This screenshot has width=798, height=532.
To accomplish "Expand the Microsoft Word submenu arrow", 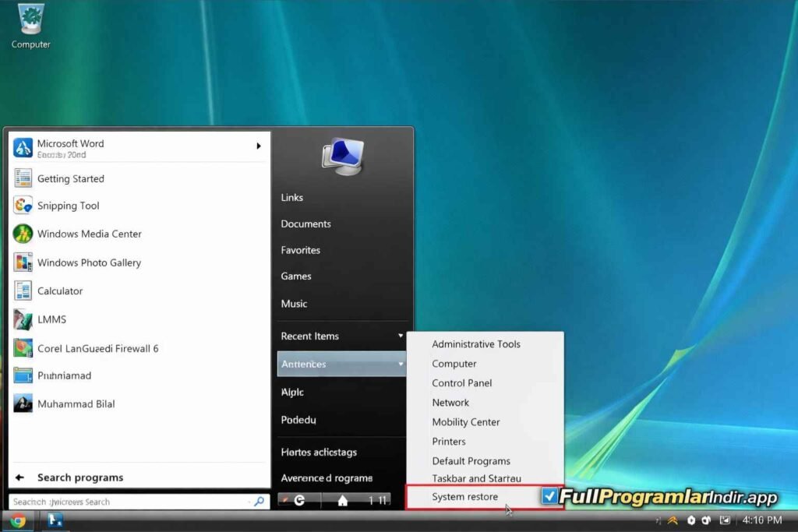I will pyautogui.click(x=257, y=145).
